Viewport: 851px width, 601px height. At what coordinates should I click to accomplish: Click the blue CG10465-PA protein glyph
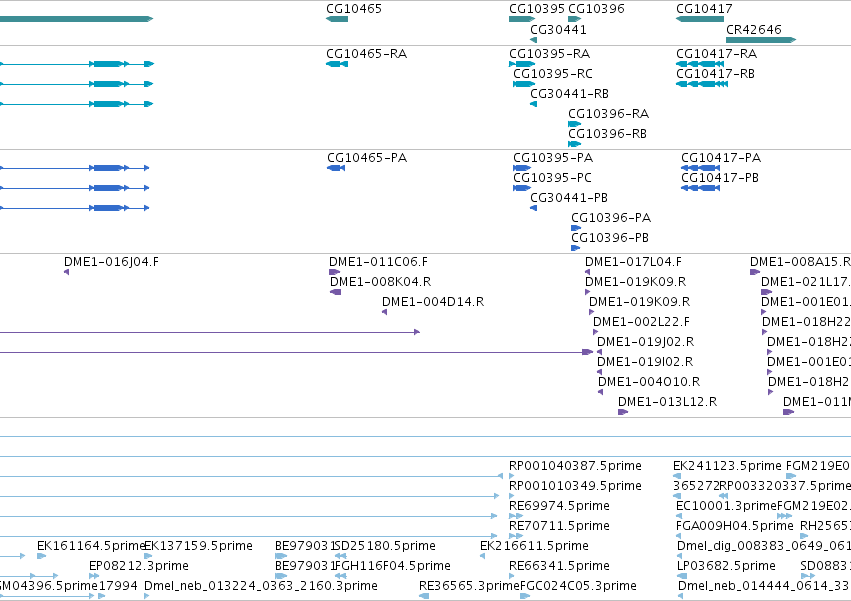click(x=336, y=168)
